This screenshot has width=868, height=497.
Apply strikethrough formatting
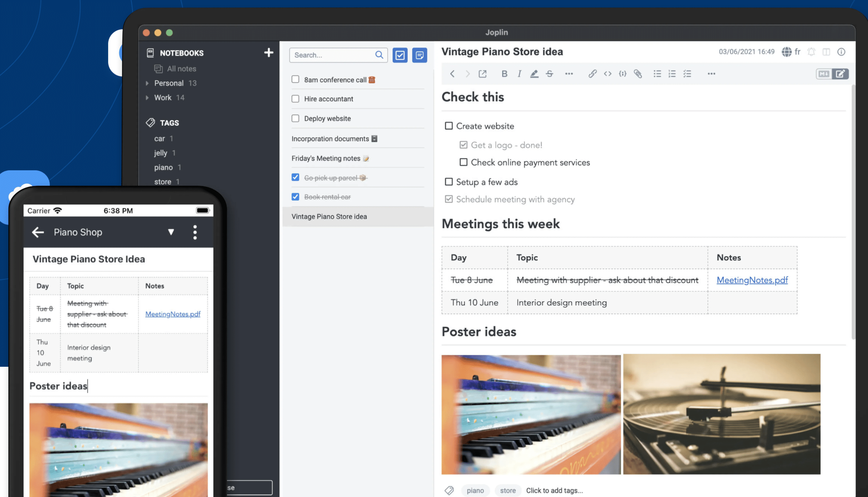point(549,74)
